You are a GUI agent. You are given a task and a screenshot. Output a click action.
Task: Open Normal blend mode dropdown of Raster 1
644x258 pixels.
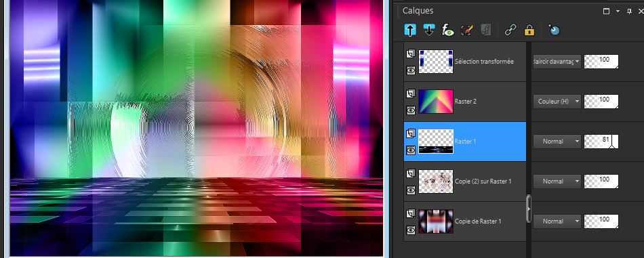click(x=557, y=141)
